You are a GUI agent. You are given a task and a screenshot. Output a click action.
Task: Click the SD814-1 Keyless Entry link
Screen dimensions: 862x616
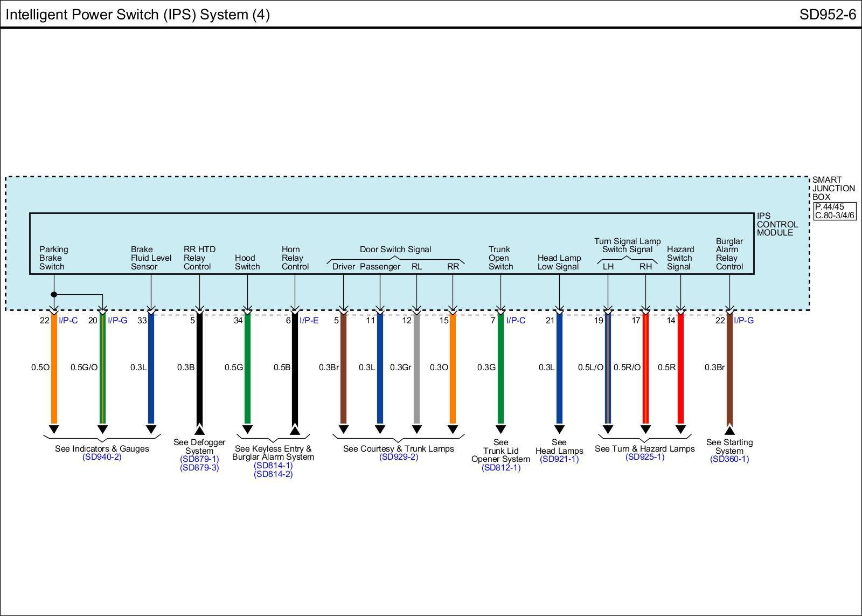273,466
